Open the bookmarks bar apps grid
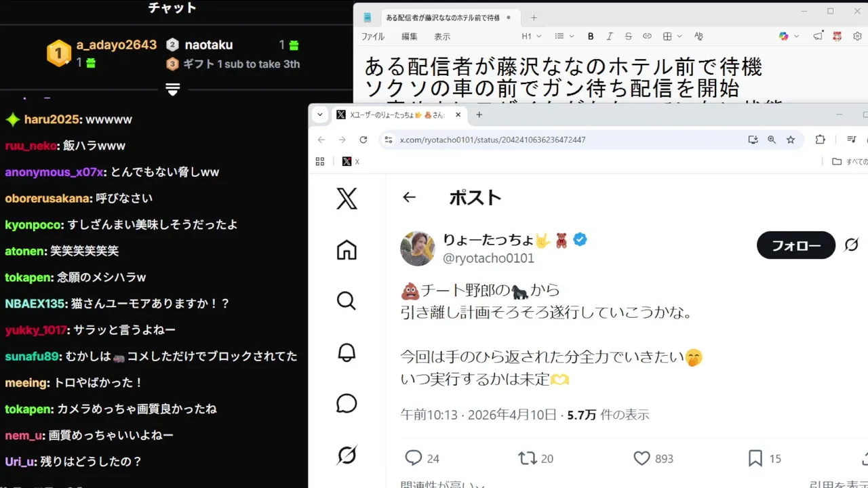868x488 pixels. tap(320, 161)
